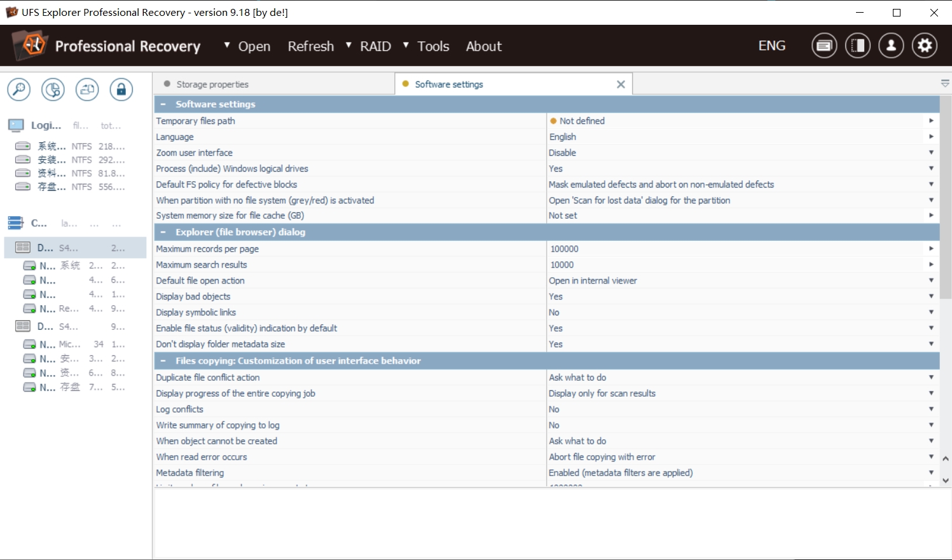Open Metadata filtering dropdown arrow

(931, 473)
